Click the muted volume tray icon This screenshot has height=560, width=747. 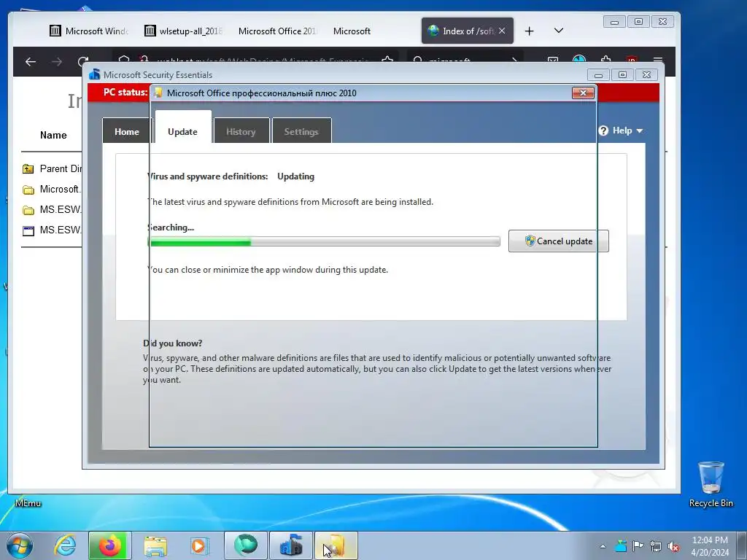pos(673,546)
